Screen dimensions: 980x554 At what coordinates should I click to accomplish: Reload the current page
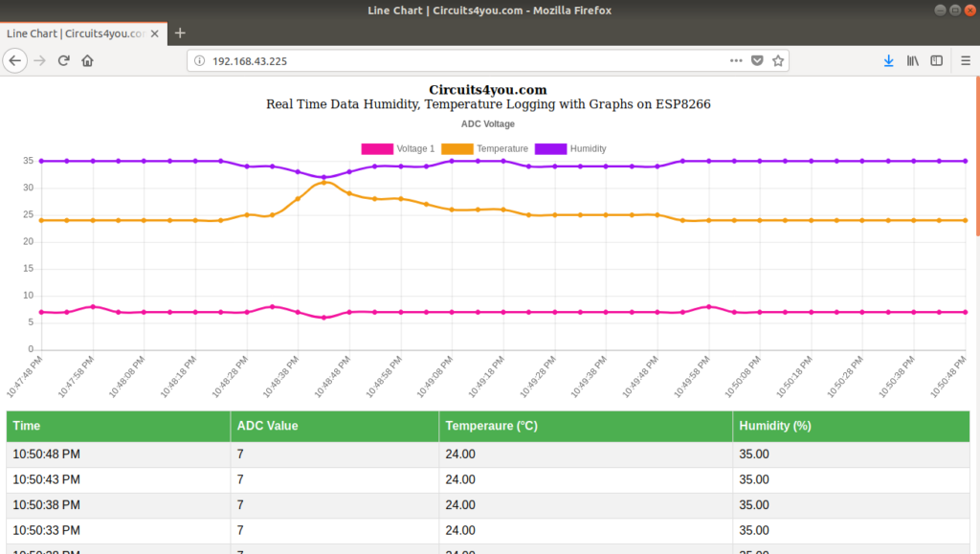click(x=64, y=60)
